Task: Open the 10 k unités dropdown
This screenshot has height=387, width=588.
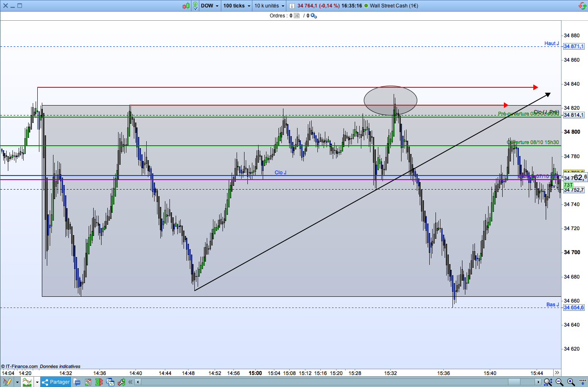Action: click(269, 6)
